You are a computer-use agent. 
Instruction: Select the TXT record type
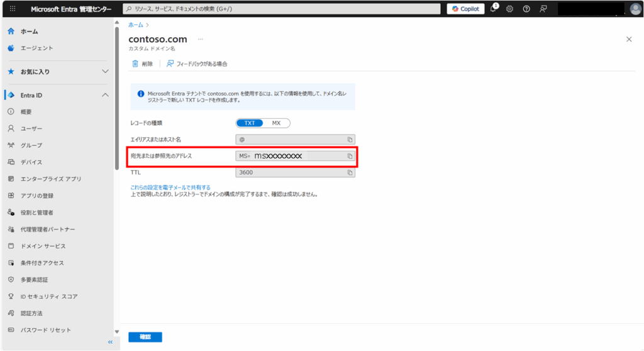click(250, 123)
